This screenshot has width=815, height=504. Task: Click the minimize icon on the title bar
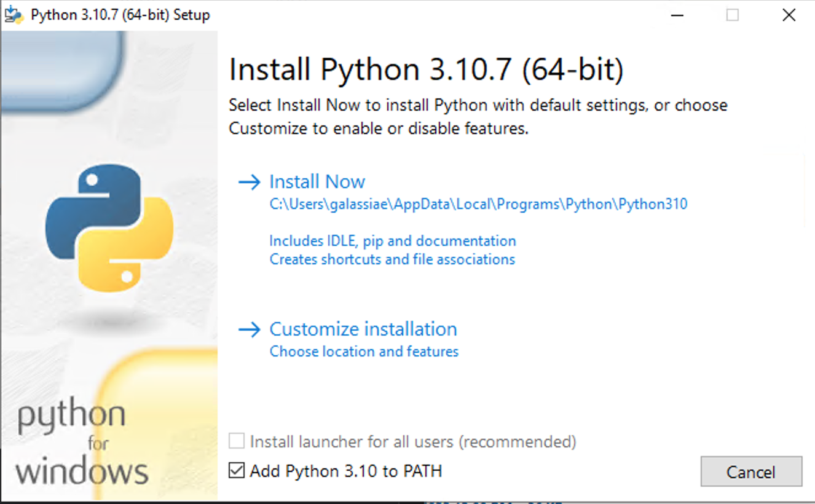click(x=677, y=14)
